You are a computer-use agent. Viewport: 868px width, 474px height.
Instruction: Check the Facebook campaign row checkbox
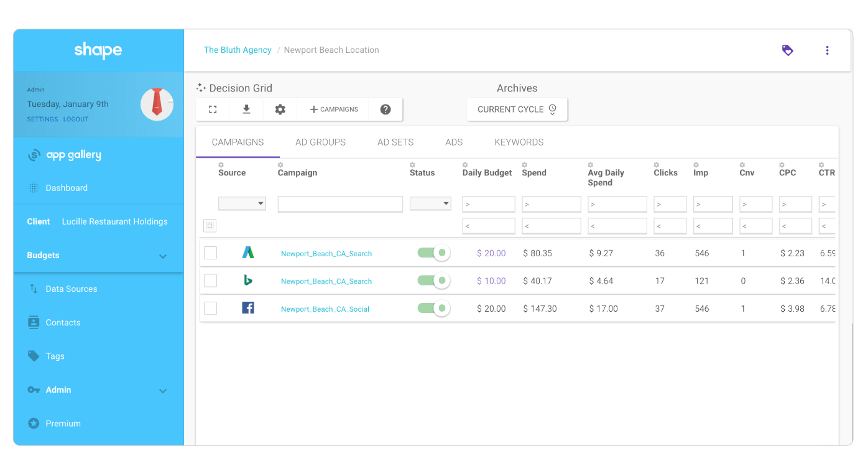[x=211, y=308]
